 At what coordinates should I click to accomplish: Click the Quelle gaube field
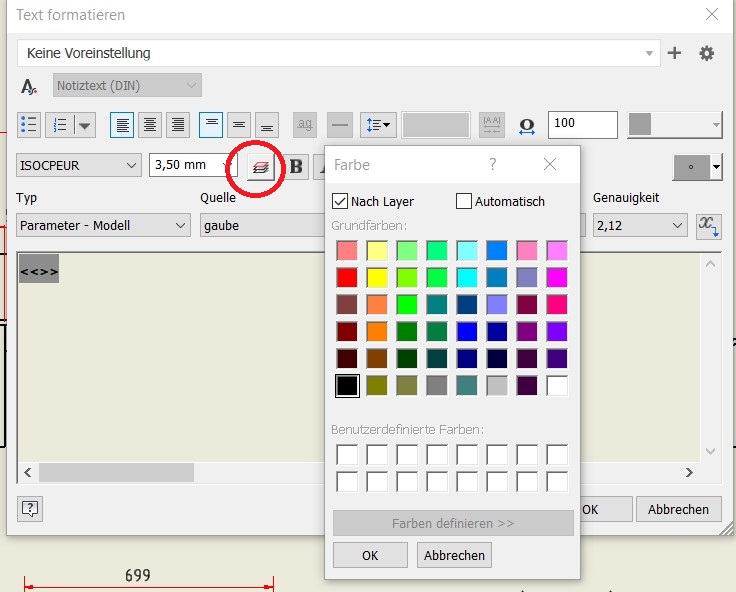pos(263,225)
